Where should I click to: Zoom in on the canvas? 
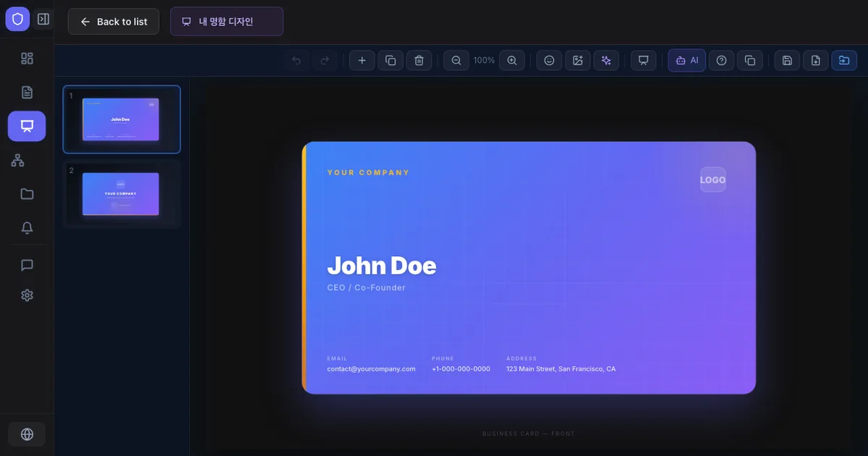(x=512, y=60)
